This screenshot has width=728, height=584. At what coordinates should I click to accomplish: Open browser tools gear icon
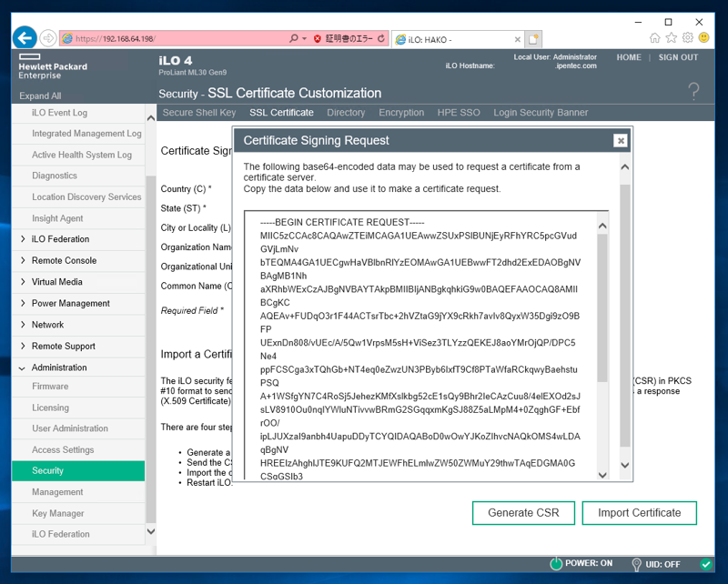point(688,38)
